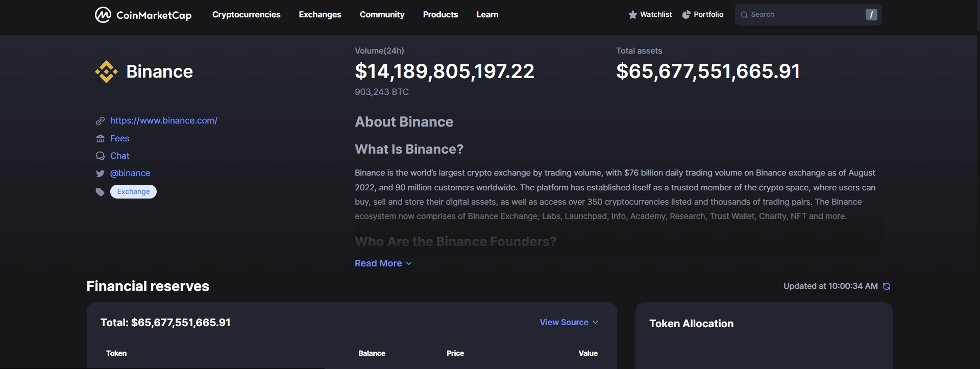Viewport: 980px width, 369px height.
Task: Open the Cryptocurrencies menu
Action: [246, 15]
